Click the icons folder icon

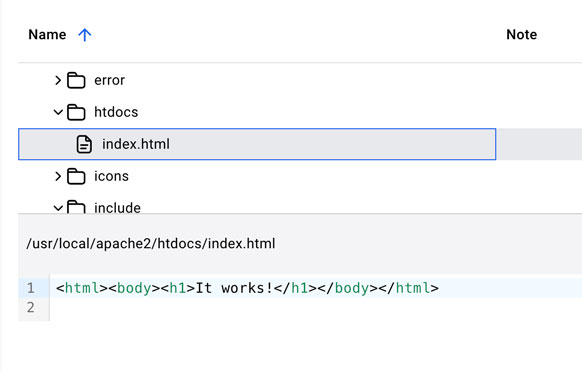pos(76,176)
